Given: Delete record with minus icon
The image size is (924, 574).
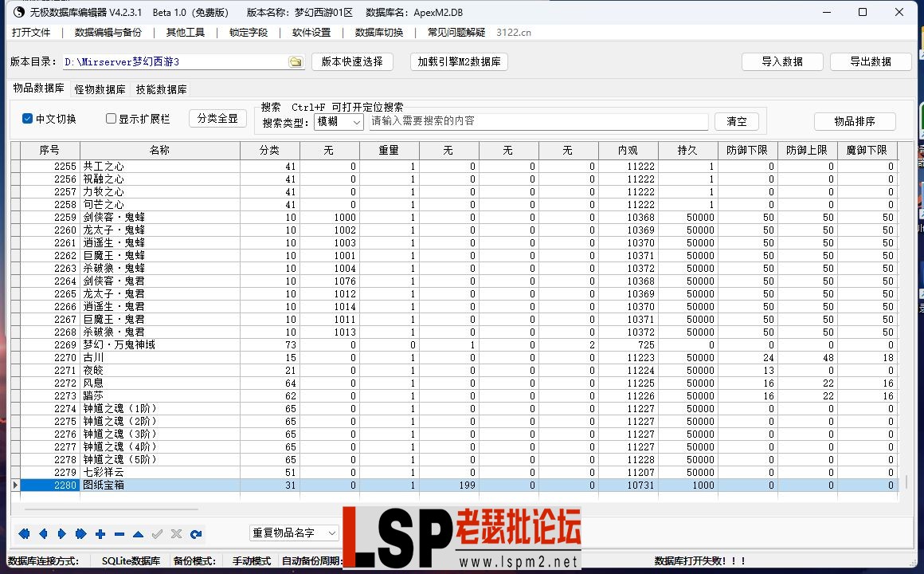Looking at the screenshot, I should 119,534.
